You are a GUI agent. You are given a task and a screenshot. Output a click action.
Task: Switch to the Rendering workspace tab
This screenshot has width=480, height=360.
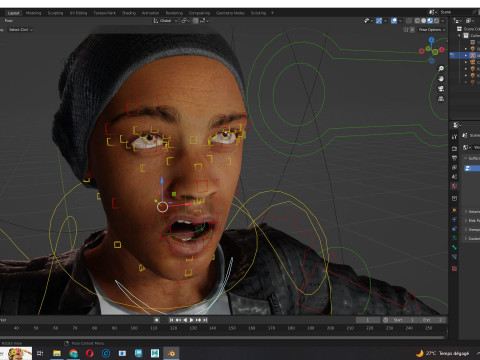174,13
